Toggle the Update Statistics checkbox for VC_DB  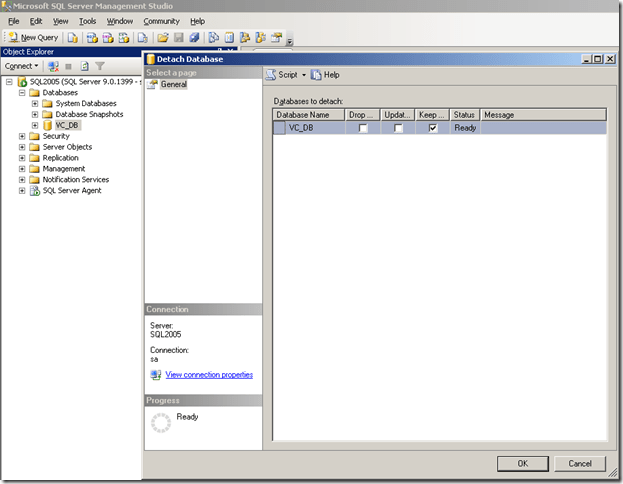click(398, 128)
